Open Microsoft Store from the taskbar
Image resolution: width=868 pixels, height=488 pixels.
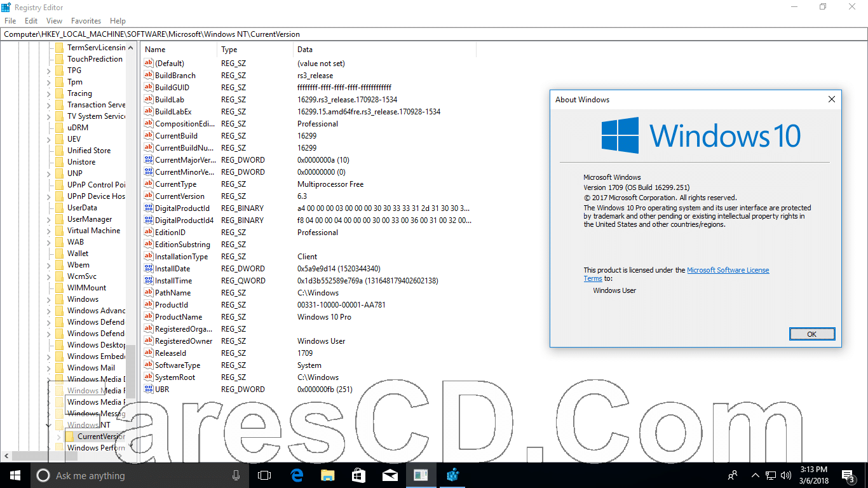[x=358, y=475]
